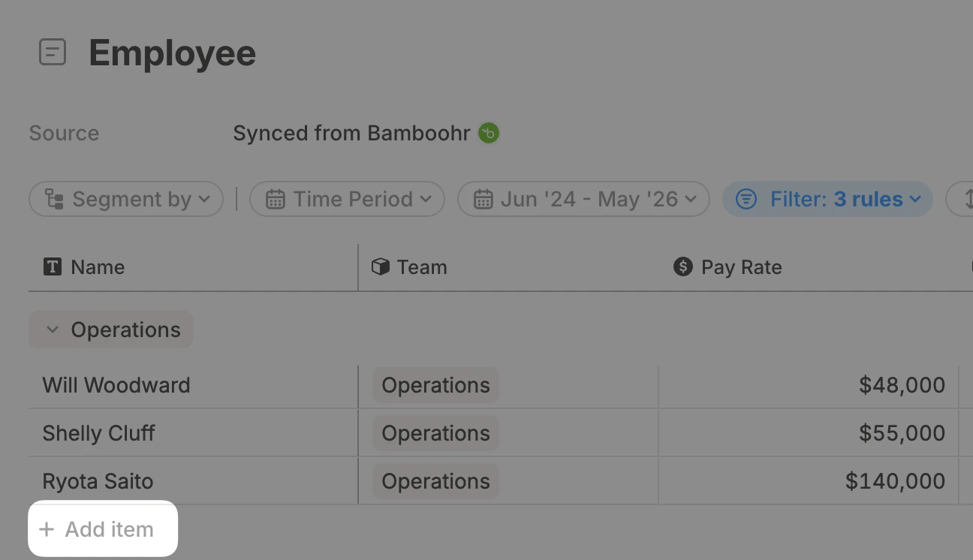Click the Employee table icon beside the title
The height and width of the screenshot is (560, 973).
coord(52,53)
